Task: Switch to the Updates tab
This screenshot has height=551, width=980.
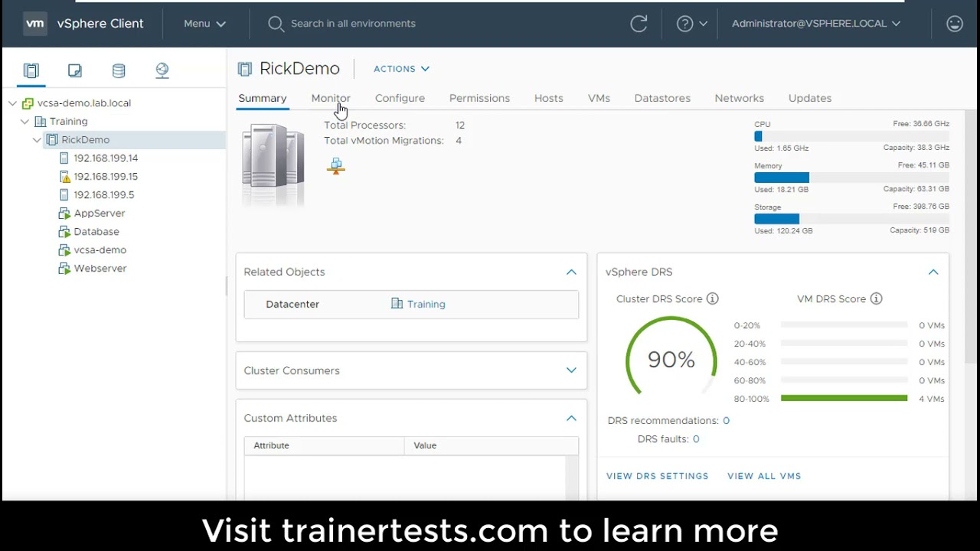Action: coord(810,98)
